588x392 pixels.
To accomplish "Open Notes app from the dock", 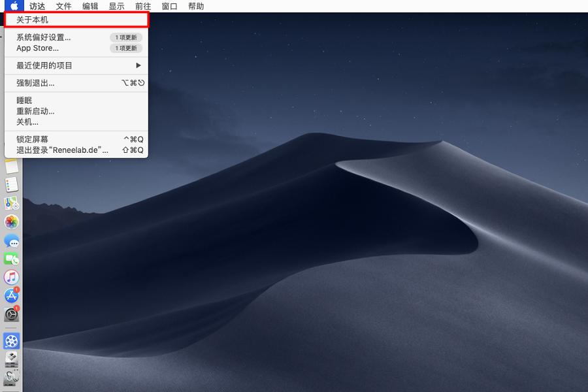I will pos(11,166).
